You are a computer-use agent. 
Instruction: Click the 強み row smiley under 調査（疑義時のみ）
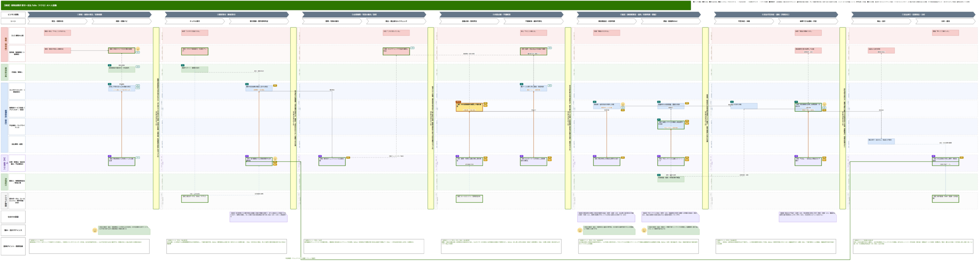[x=644, y=230]
